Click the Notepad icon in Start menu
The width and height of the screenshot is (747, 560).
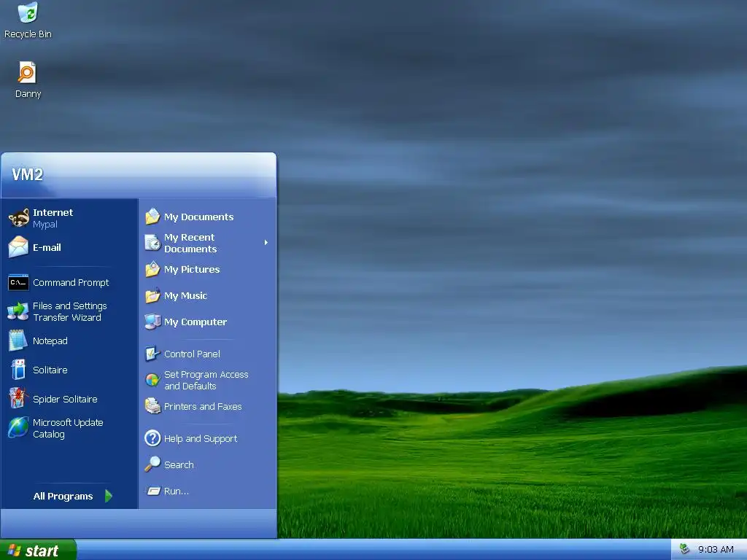(x=18, y=341)
